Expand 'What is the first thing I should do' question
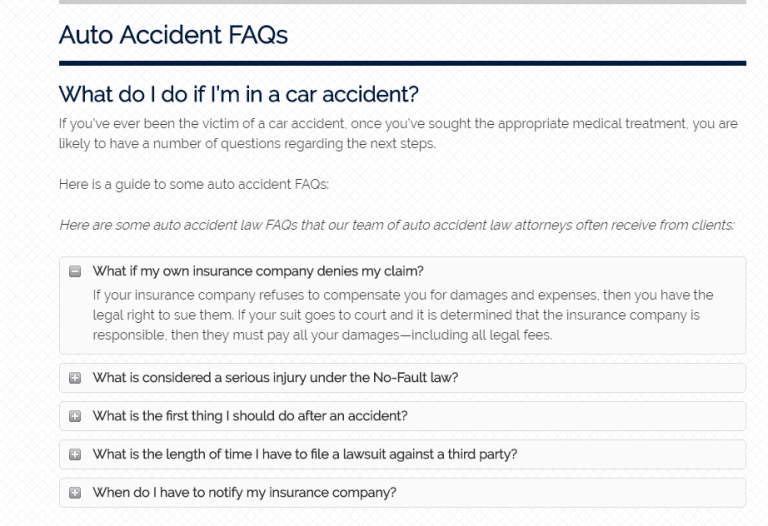 [250, 416]
